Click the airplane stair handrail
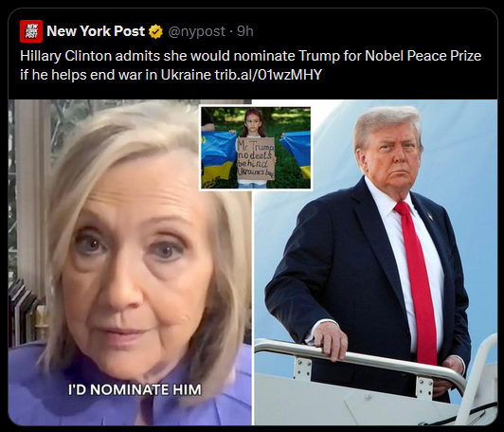Viewport: 504px width, 432px height. point(359,358)
